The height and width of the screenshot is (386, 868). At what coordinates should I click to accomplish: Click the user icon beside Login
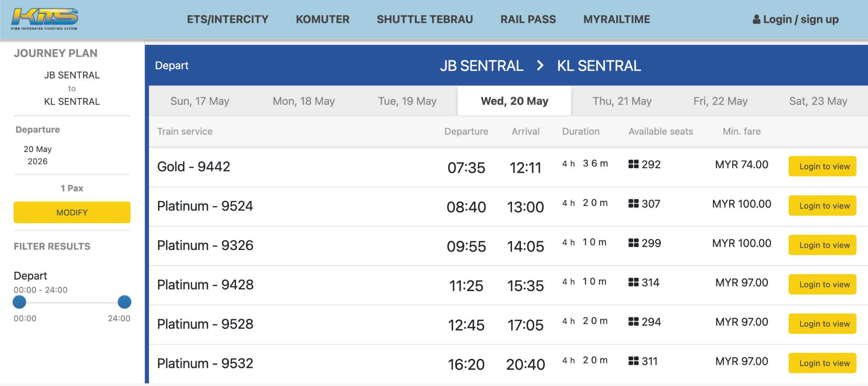click(x=756, y=19)
